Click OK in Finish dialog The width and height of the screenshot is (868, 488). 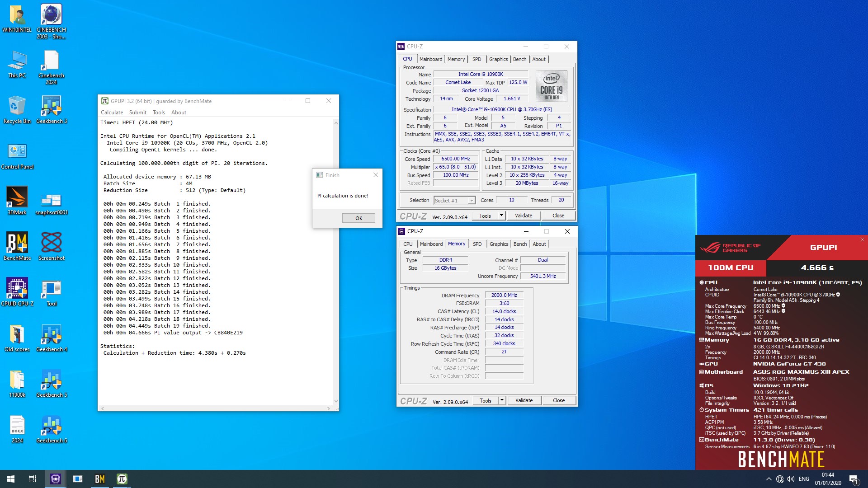coord(359,218)
